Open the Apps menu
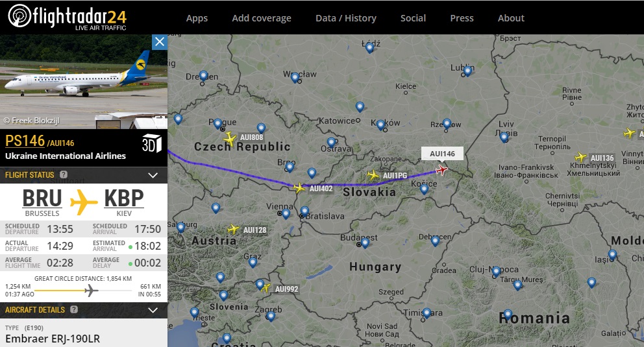The height and width of the screenshot is (347, 644). click(x=197, y=18)
